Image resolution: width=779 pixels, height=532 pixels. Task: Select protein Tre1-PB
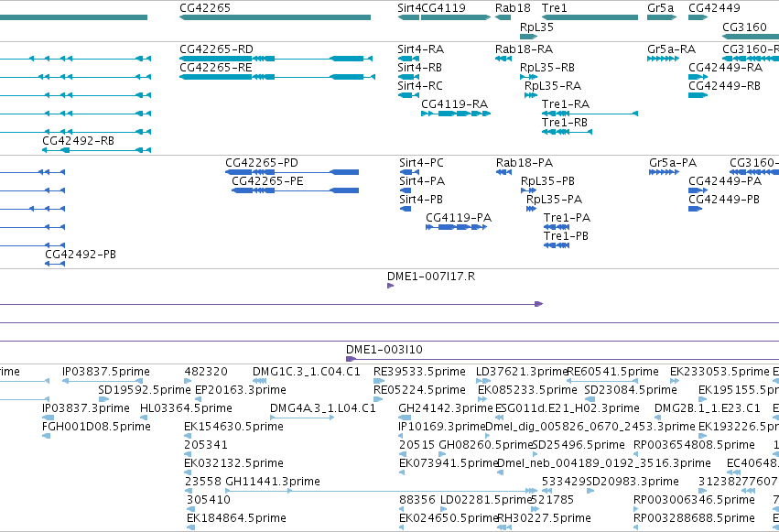coord(557,246)
